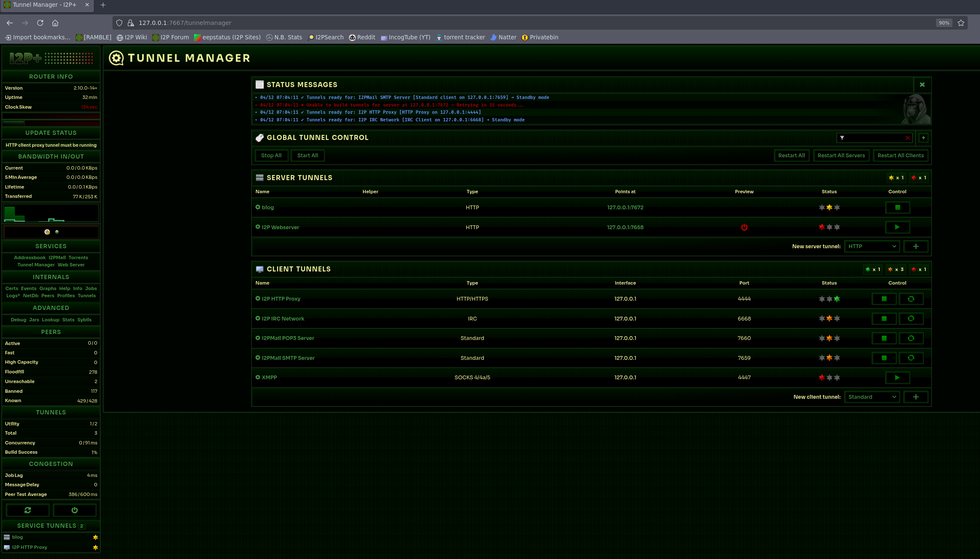Open the New server tunnel type dropdown
This screenshot has width=980, height=559.
[872, 247]
